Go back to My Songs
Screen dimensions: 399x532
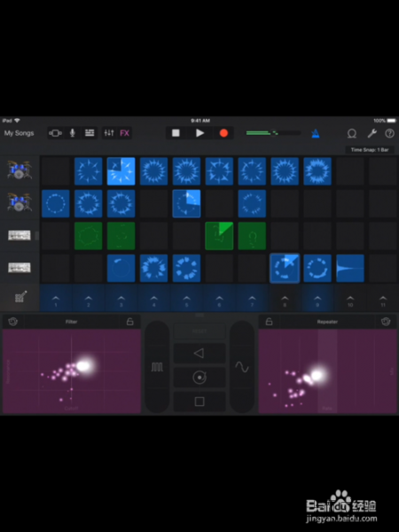click(x=19, y=133)
